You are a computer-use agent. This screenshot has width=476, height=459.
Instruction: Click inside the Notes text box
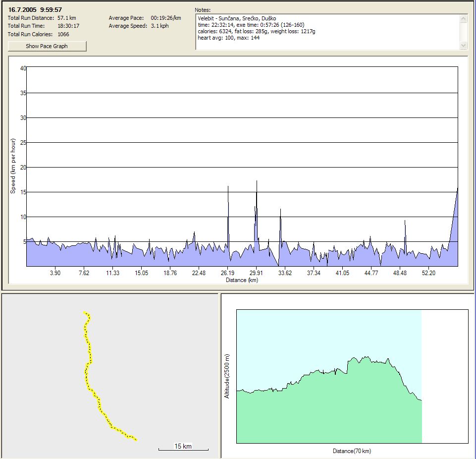click(327, 32)
